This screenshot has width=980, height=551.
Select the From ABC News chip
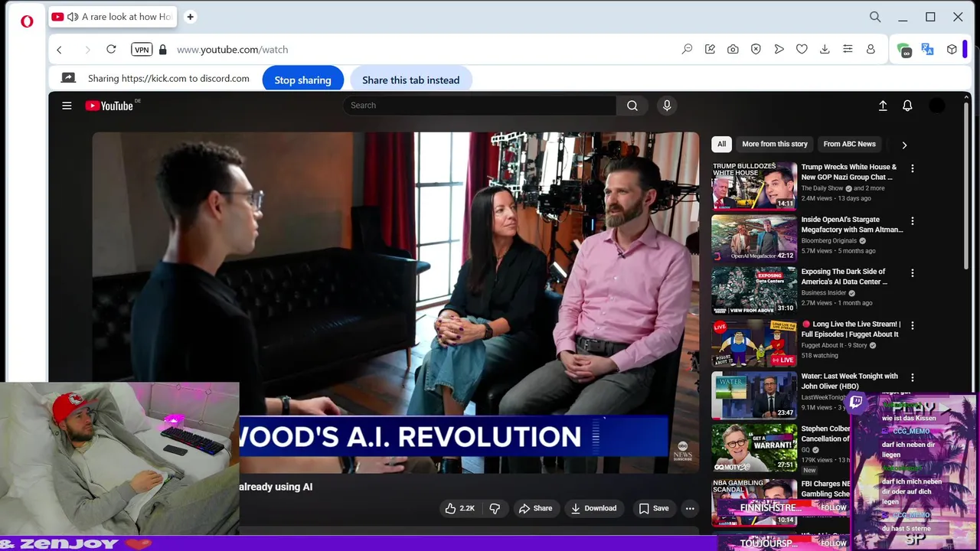(x=849, y=144)
